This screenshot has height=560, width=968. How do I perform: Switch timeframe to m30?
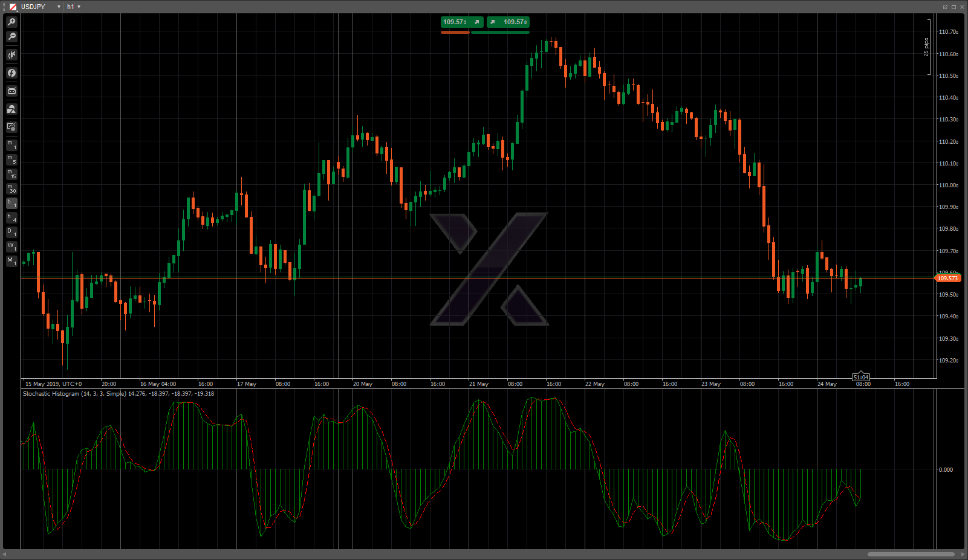tap(11, 188)
